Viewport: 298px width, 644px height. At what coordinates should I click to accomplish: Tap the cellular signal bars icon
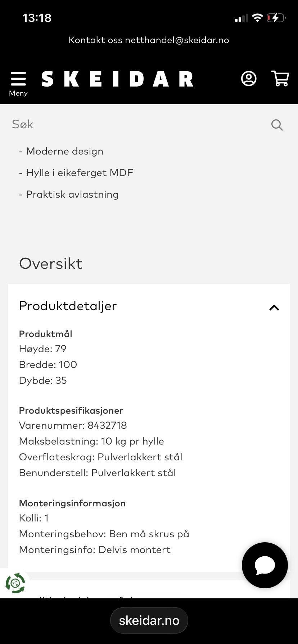point(241,18)
